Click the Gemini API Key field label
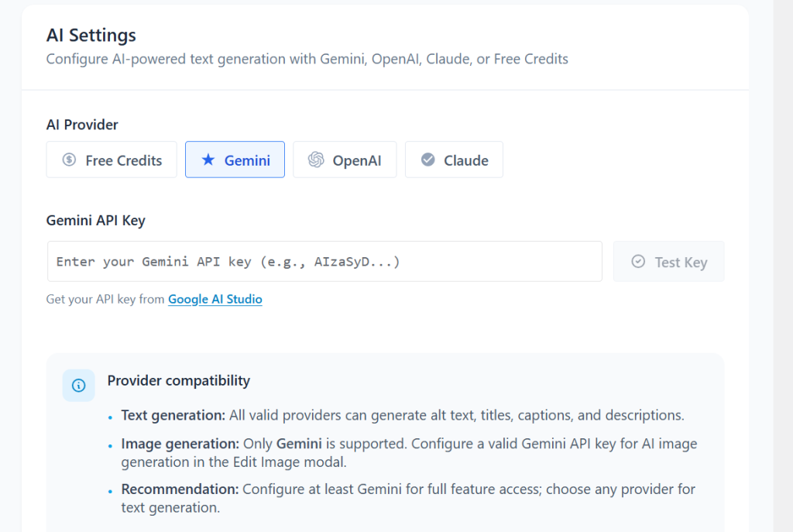 96,220
